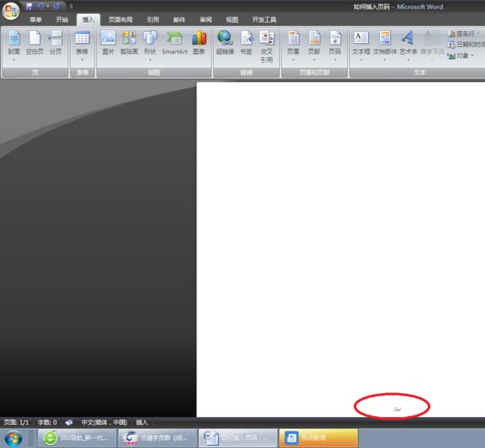Click the language indicator 中文(简体，中国)
Viewport: 485px width, 448px height.
click(x=103, y=423)
